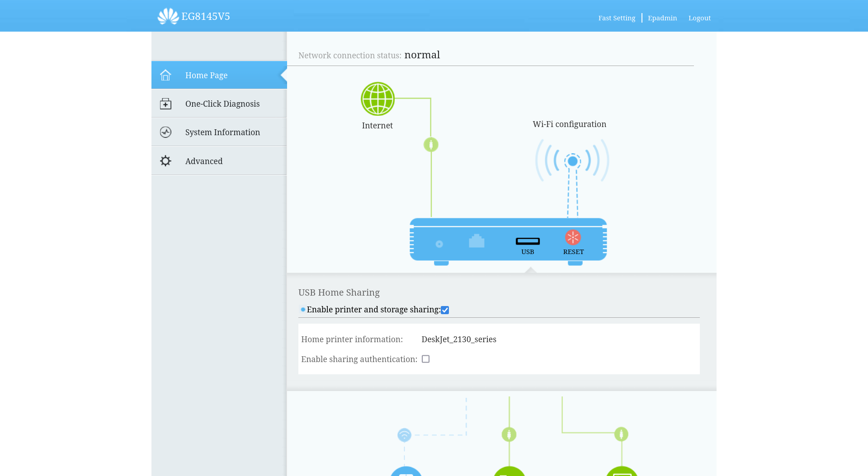Open the Advanced settings menu
This screenshot has height=476, width=868.
click(219, 161)
